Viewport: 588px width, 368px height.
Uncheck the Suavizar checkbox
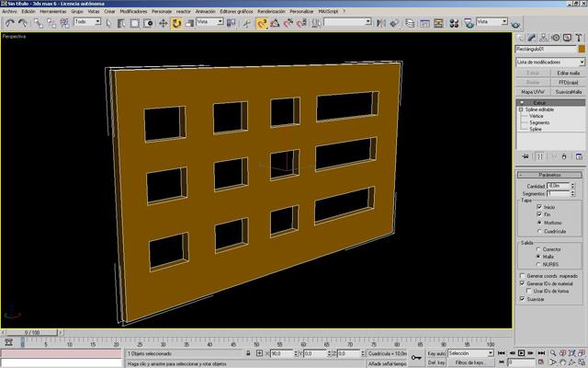tap(522, 299)
